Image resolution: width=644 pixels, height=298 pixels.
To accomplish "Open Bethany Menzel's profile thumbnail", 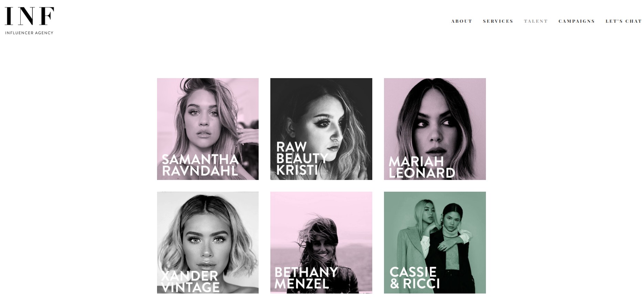I will (321, 243).
